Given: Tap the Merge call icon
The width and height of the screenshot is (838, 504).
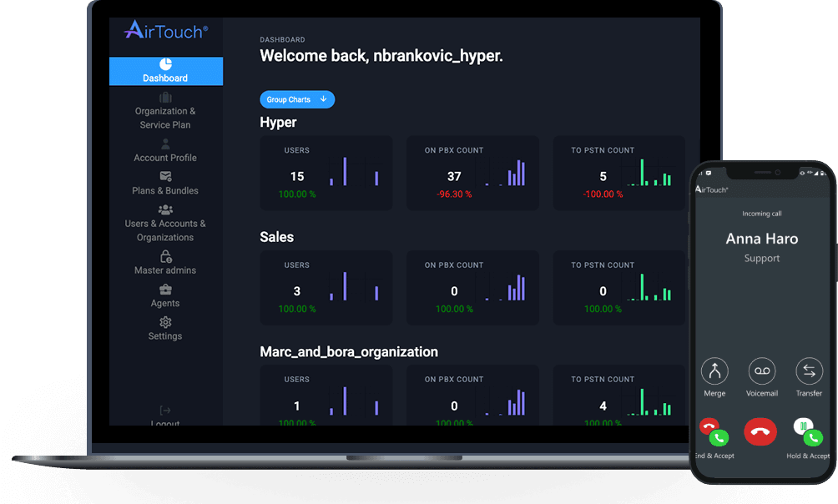Looking at the screenshot, I should [714, 371].
